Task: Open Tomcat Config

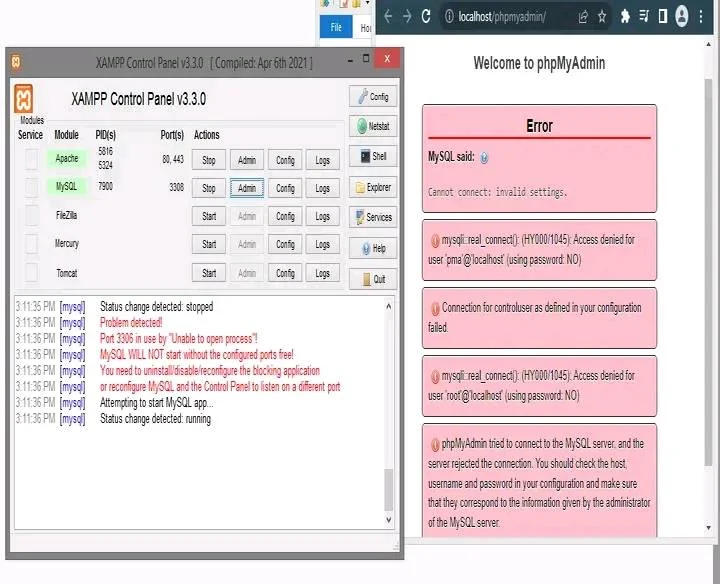Action: pos(285,273)
